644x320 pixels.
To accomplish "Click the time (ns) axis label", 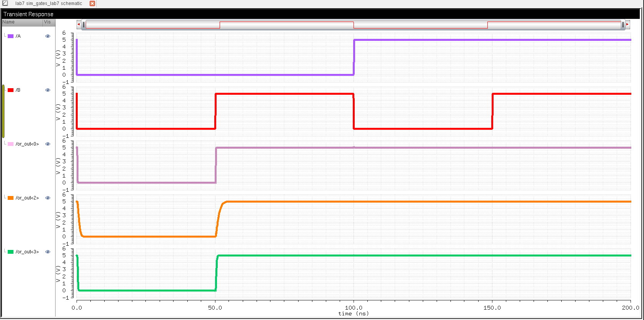I will [x=354, y=314].
